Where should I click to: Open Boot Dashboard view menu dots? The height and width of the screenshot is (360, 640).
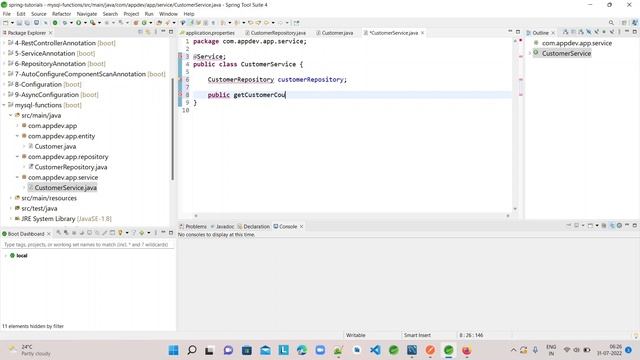[x=156, y=233]
